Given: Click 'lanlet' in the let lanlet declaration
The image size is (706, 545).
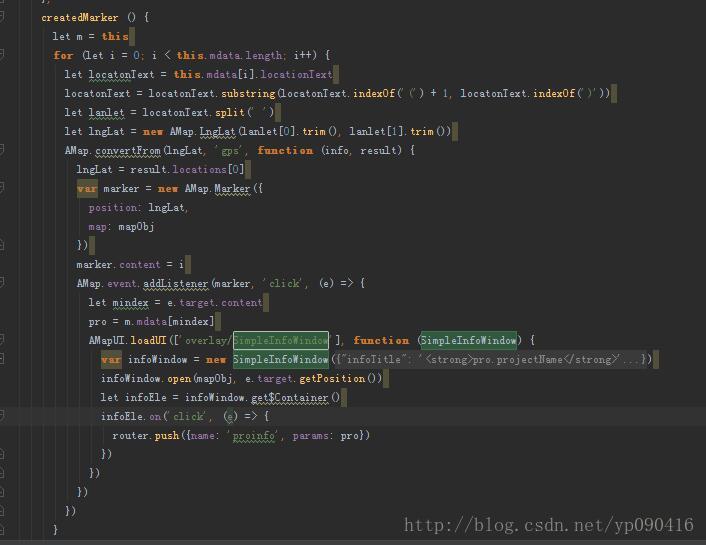Looking at the screenshot, I should (x=106, y=112).
